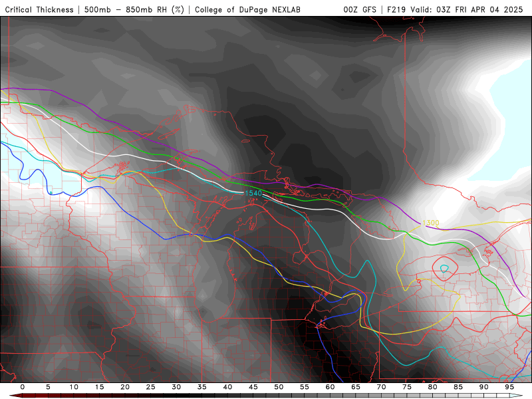Viewport: 532px width, 399px height.
Task: Click the "85" tick on the RH color scale
Action: pos(458,387)
